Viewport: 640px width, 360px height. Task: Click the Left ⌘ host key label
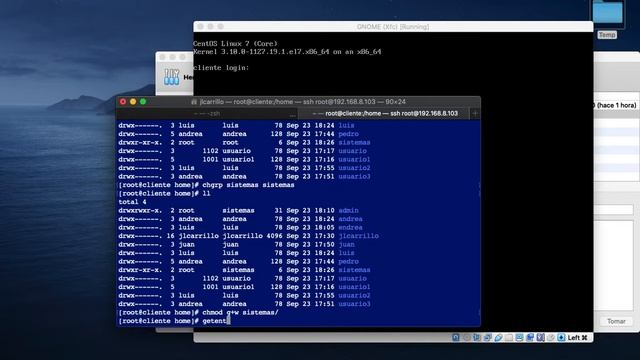[x=578, y=338]
